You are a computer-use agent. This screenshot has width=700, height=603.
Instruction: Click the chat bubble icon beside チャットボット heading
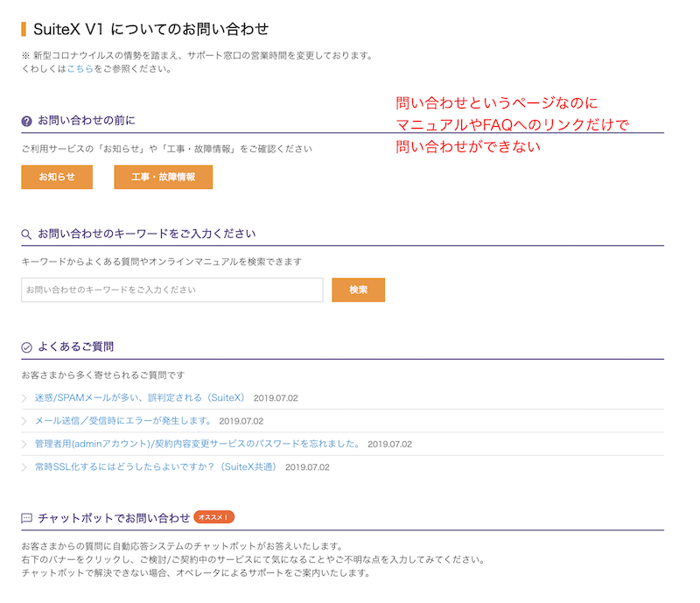[x=27, y=518]
